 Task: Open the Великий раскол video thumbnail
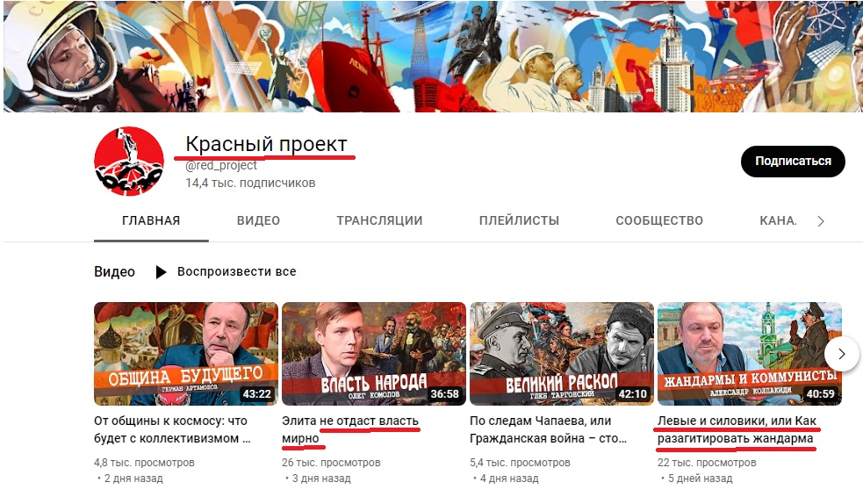(561, 354)
